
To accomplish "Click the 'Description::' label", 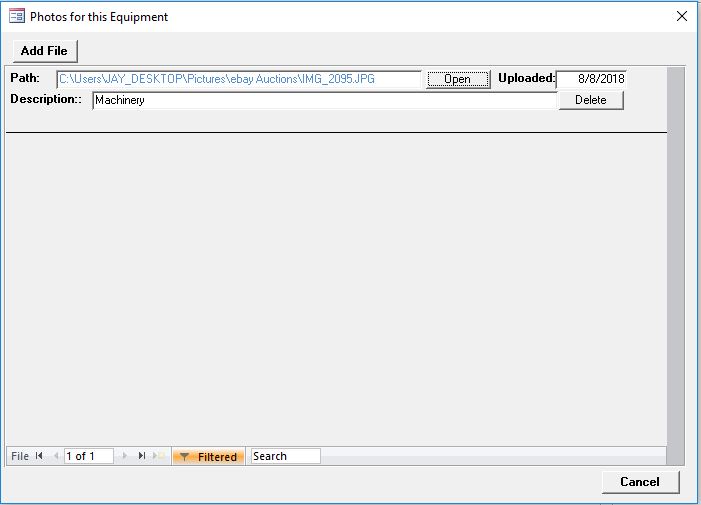I will coord(46,99).
